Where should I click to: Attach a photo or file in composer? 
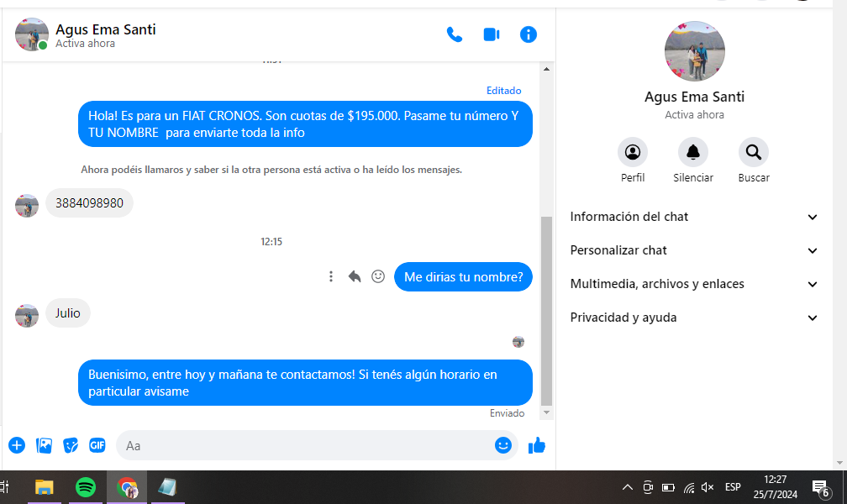coord(44,445)
